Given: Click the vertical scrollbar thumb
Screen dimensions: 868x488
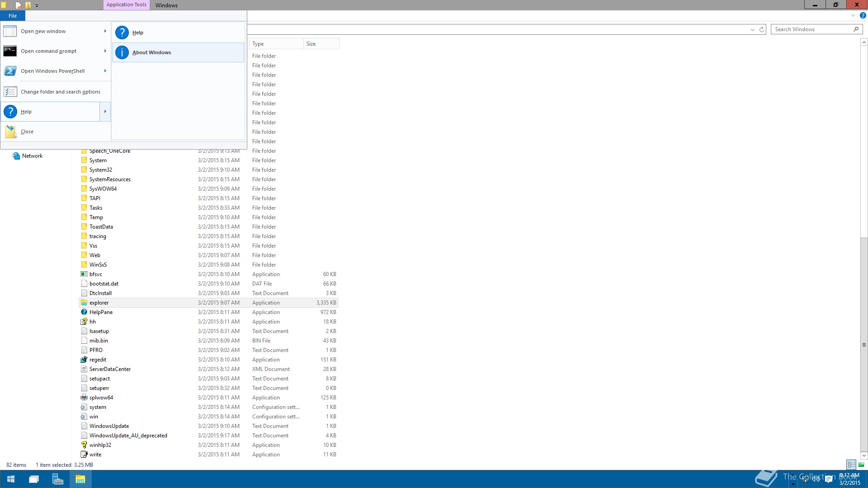Looking at the screenshot, I should [x=864, y=344].
